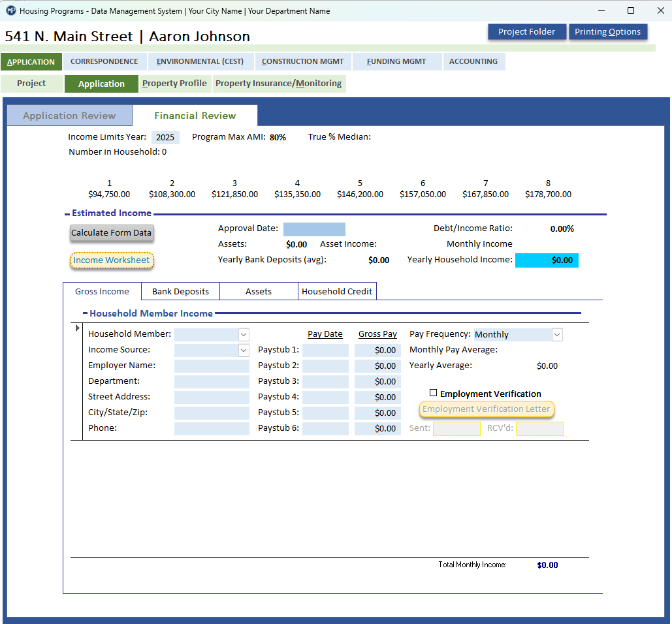Click the Housing Programs app icon in title bar
The image size is (672, 624).
point(11,10)
